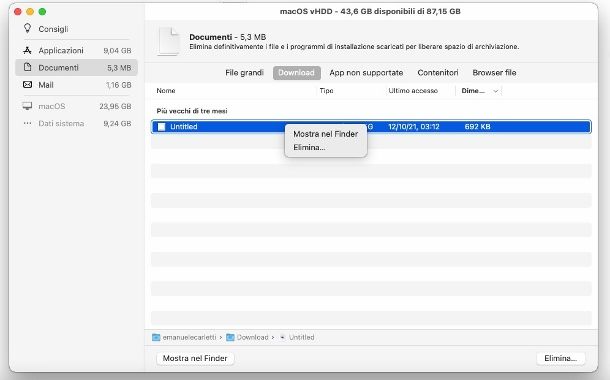Click the 1,16 GB Mail size value
The height and width of the screenshot is (380, 610).
(x=118, y=85)
